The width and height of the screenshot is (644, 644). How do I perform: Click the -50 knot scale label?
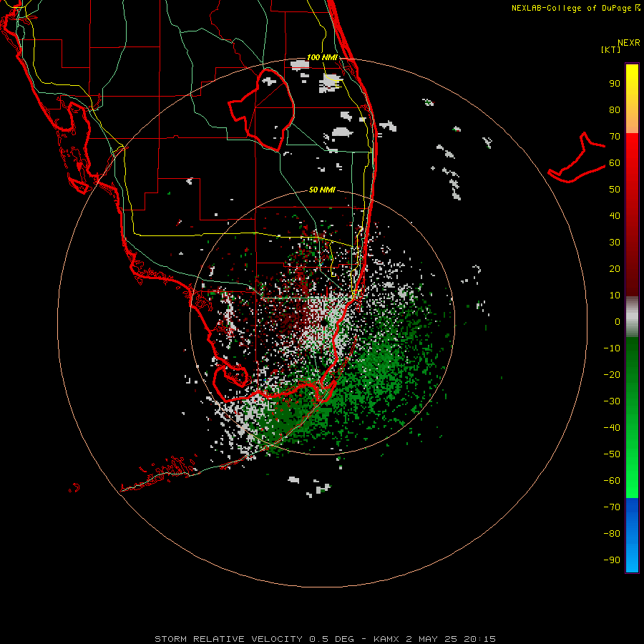612,454
